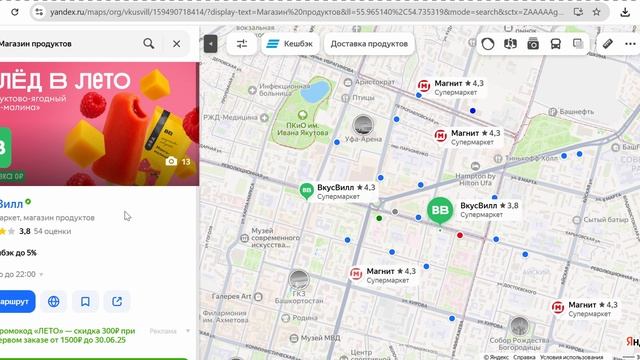Click the кешбэк до 5% line
The image size is (640, 360).
[x=18, y=253]
